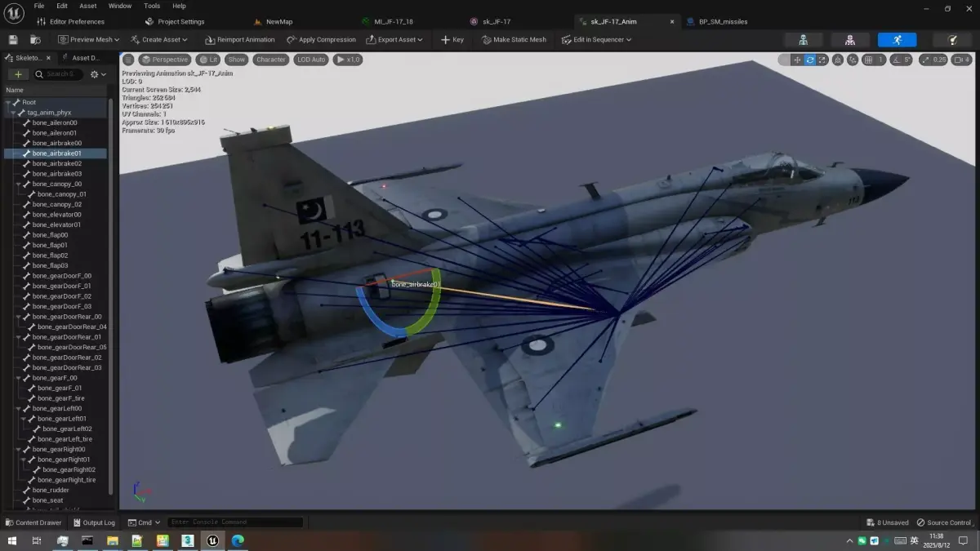Click Apply Compression

coord(321,39)
